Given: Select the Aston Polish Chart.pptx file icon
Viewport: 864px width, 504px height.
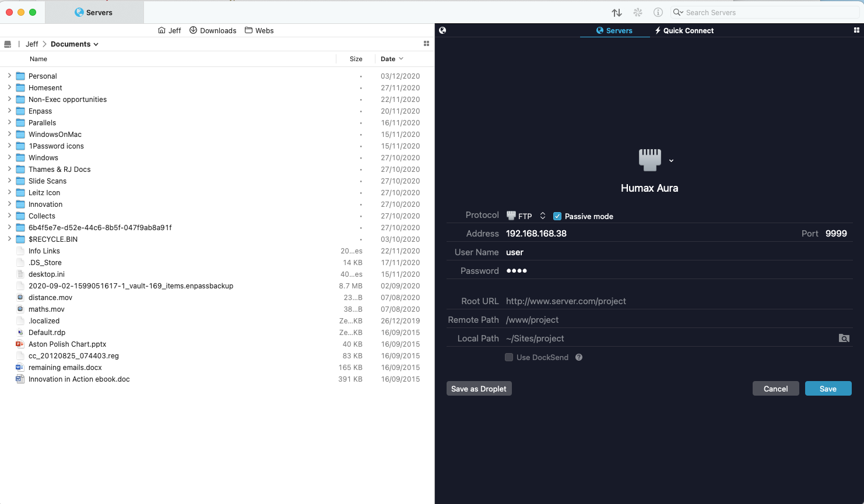Looking at the screenshot, I should (x=20, y=344).
